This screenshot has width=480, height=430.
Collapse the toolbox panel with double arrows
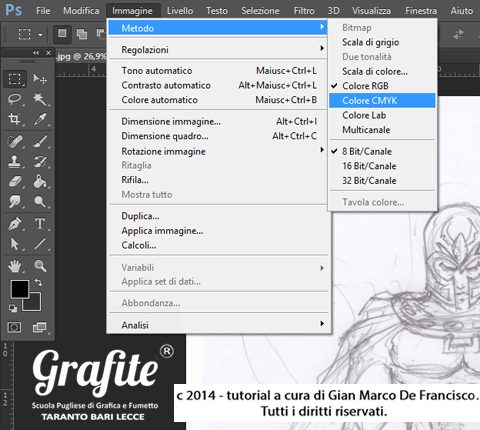pos(36,53)
